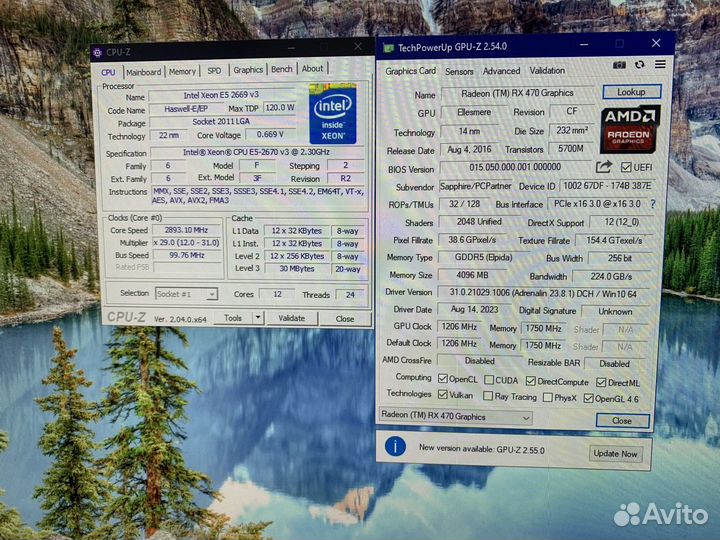Screen dimensions: 720x540
Task: Toggle the CUDA checkbox
Action: [489, 380]
